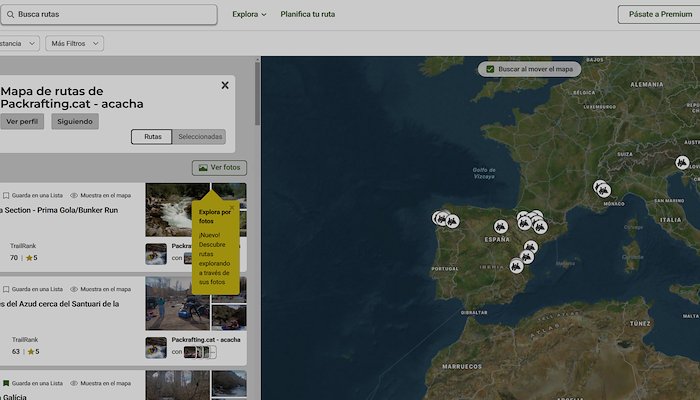Click the 'Ver perfil' button
The width and height of the screenshot is (700, 400).
pos(22,121)
